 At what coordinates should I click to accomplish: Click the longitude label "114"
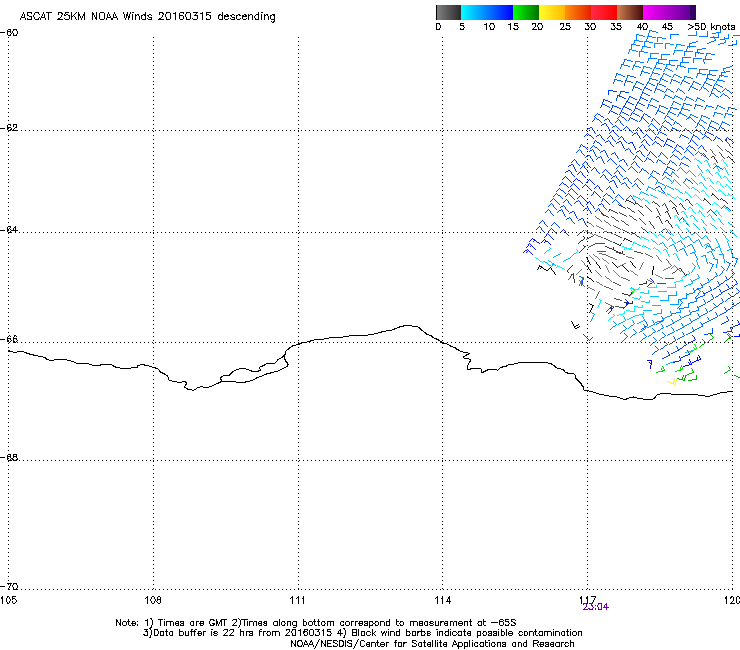(x=443, y=600)
